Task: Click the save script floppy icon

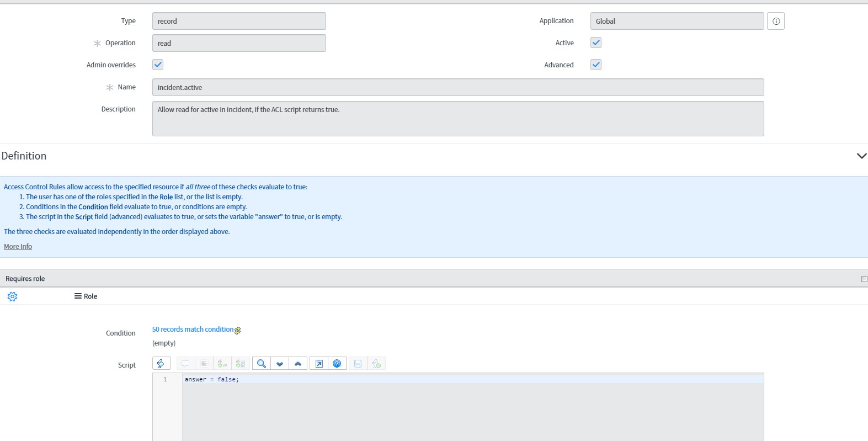Action: 358,364
